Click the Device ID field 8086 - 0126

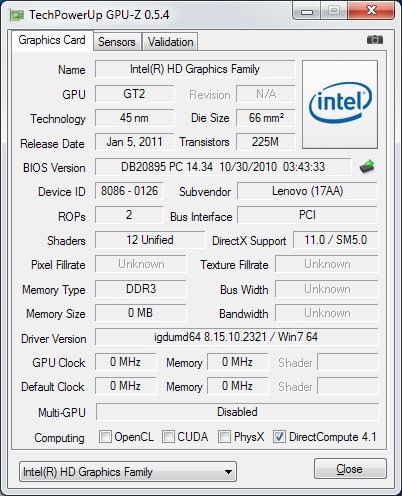[129, 191]
